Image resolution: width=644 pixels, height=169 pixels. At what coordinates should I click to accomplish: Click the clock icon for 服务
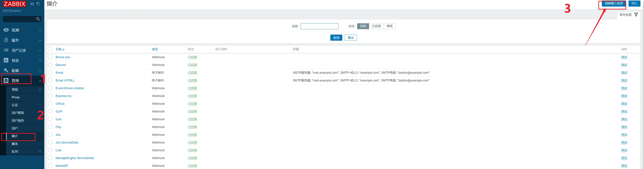[6, 40]
